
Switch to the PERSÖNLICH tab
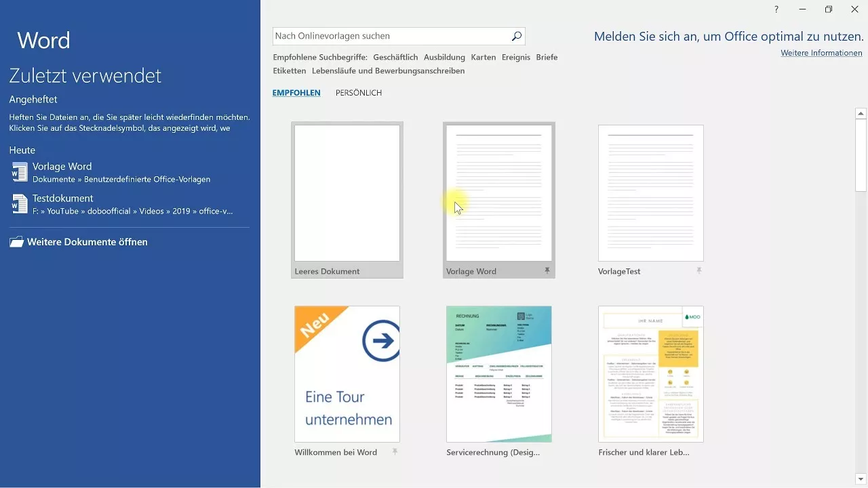[358, 92]
